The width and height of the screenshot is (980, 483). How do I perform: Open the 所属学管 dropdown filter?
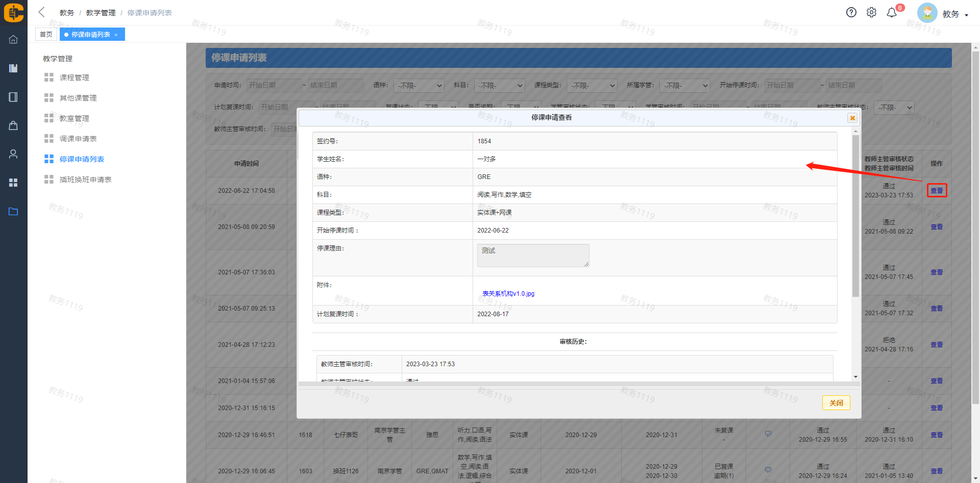[684, 86]
